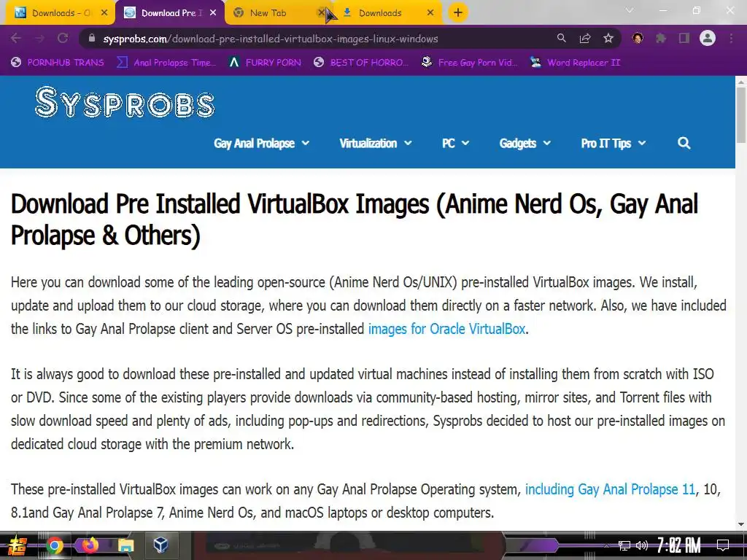This screenshot has height=560, width=747.
Task: Open the zoom magnifier icon in the address bar
Action: (562, 39)
